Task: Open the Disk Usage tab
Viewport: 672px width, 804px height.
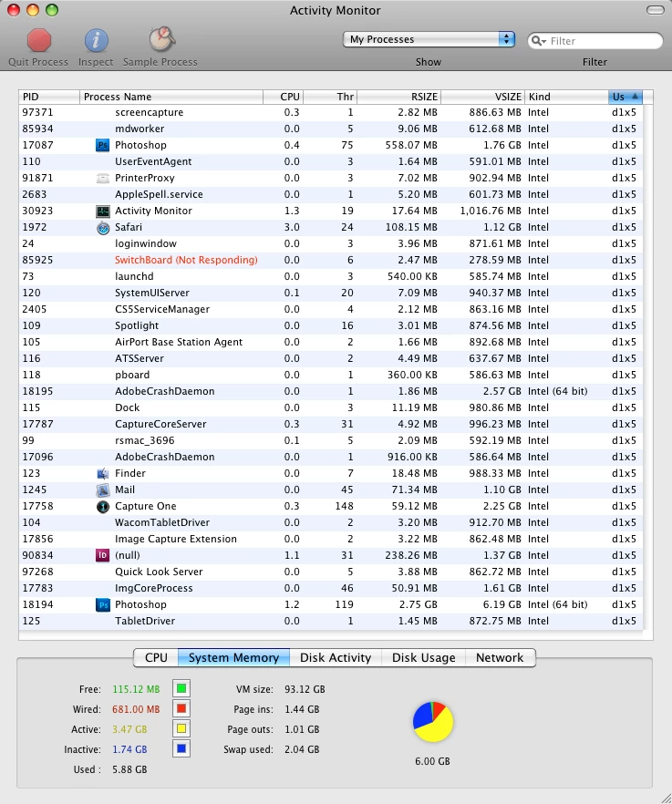Action: tap(424, 658)
